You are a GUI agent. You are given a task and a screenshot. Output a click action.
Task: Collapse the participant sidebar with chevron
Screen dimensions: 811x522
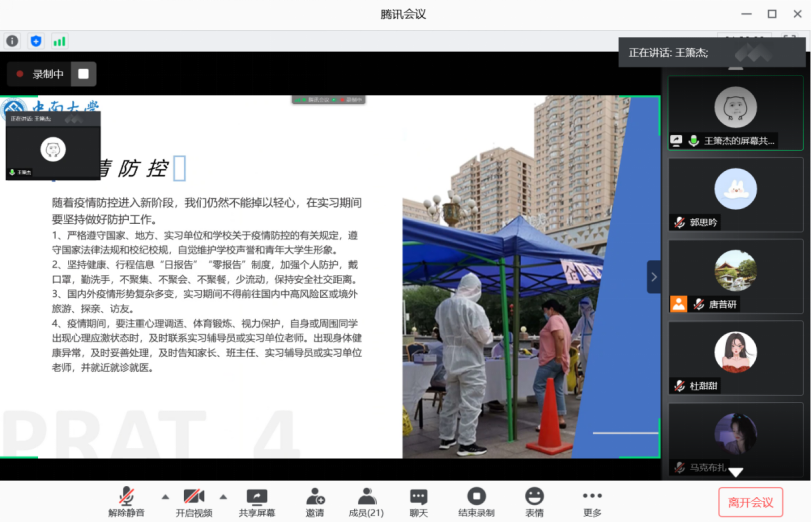[654, 277]
